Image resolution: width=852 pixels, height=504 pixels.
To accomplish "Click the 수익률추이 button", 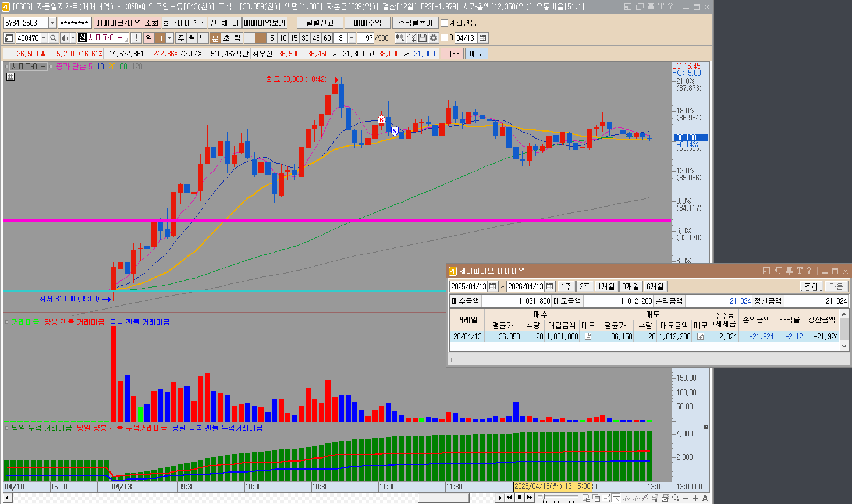I will (x=416, y=23).
